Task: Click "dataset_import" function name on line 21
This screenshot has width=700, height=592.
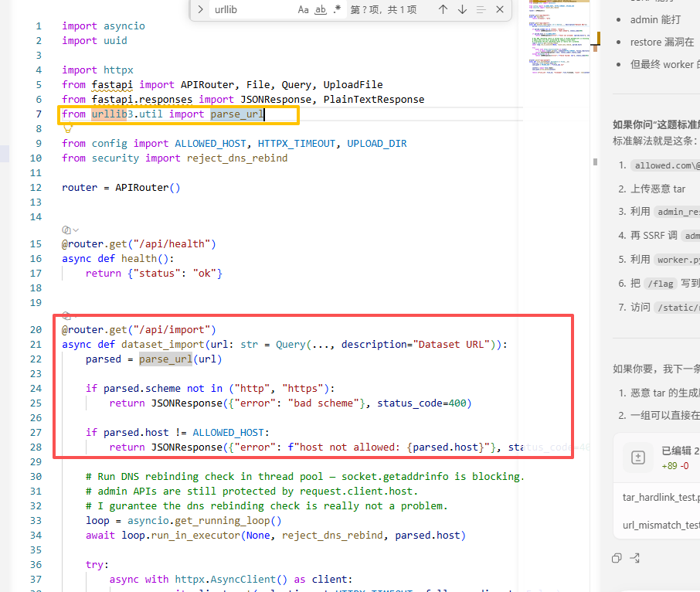Action: point(162,344)
